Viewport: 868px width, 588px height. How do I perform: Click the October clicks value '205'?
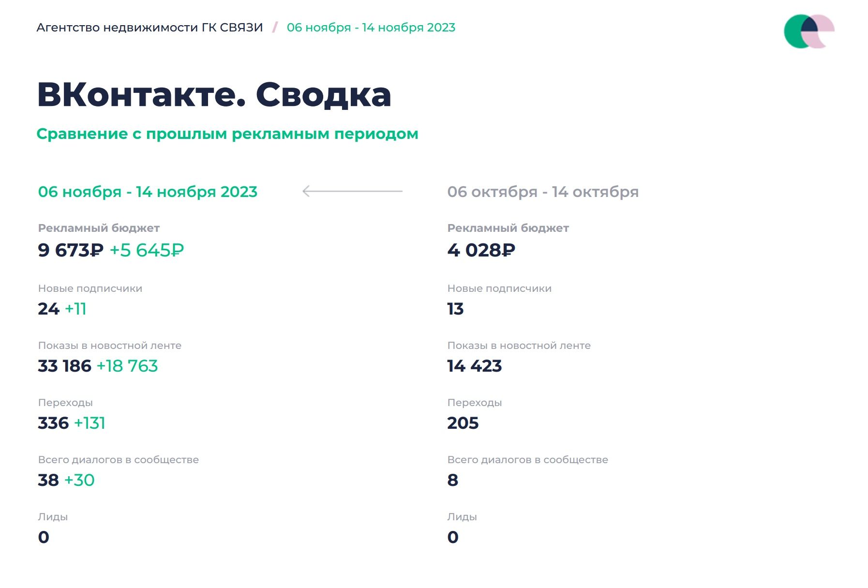(463, 423)
